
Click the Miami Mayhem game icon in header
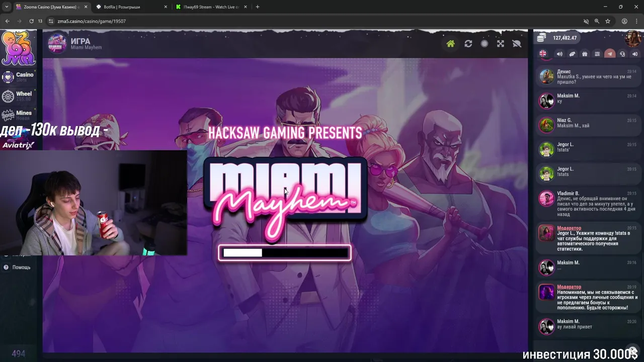pos(57,44)
